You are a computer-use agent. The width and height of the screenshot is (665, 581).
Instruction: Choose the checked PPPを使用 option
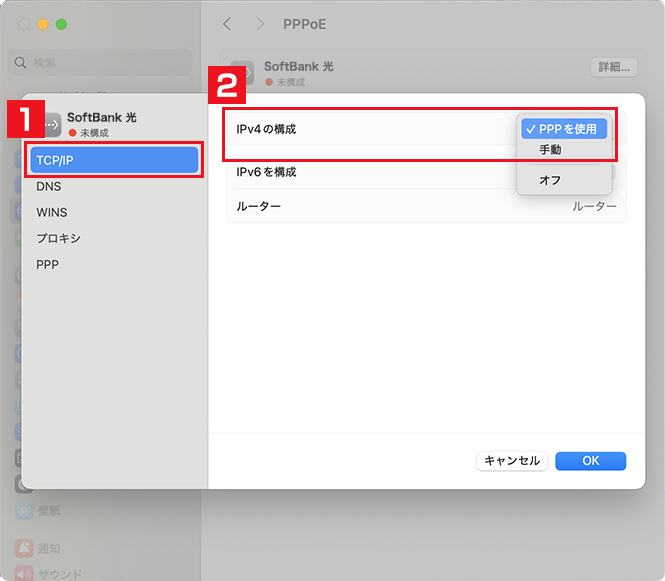pos(564,129)
